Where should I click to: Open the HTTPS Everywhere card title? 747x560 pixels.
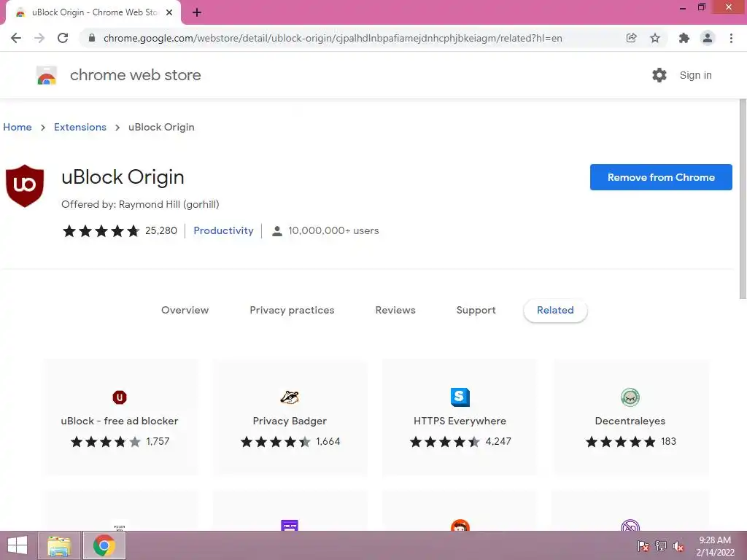(x=460, y=421)
